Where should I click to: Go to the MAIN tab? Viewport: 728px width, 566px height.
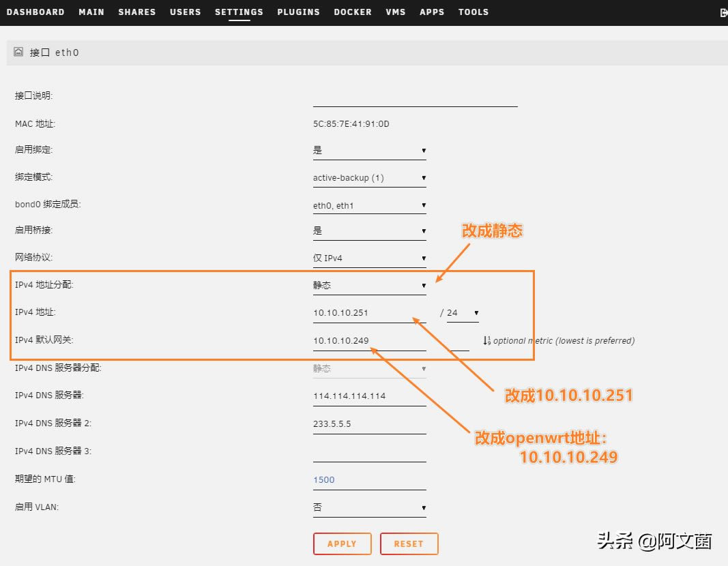tap(91, 12)
